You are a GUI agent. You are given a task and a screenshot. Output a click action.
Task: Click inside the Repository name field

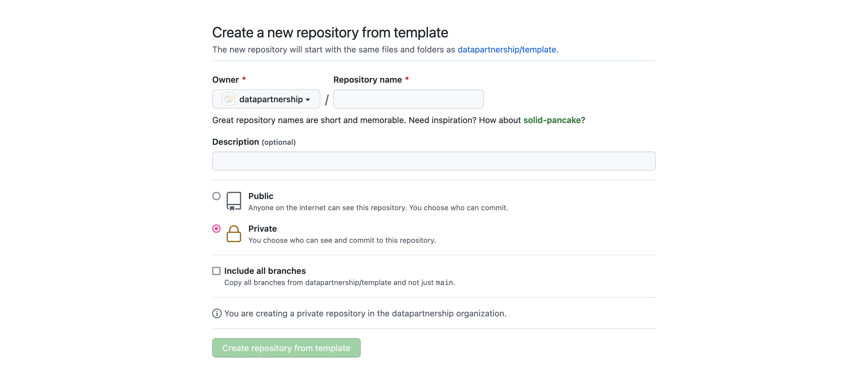click(408, 99)
